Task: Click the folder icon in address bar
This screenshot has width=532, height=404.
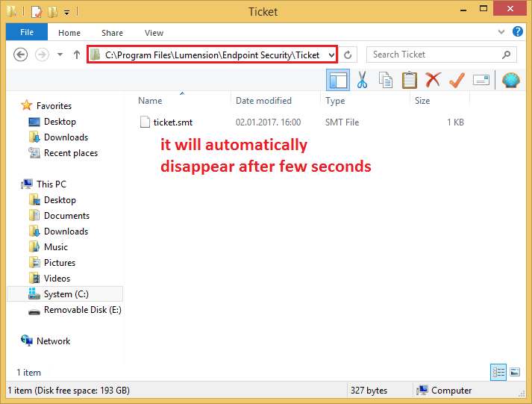Action: [96, 55]
